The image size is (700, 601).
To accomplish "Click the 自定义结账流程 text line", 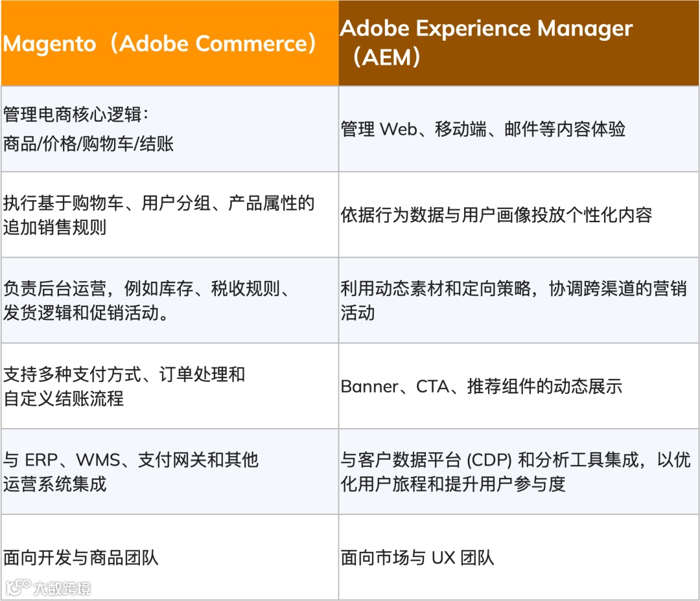I will point(64,398).
